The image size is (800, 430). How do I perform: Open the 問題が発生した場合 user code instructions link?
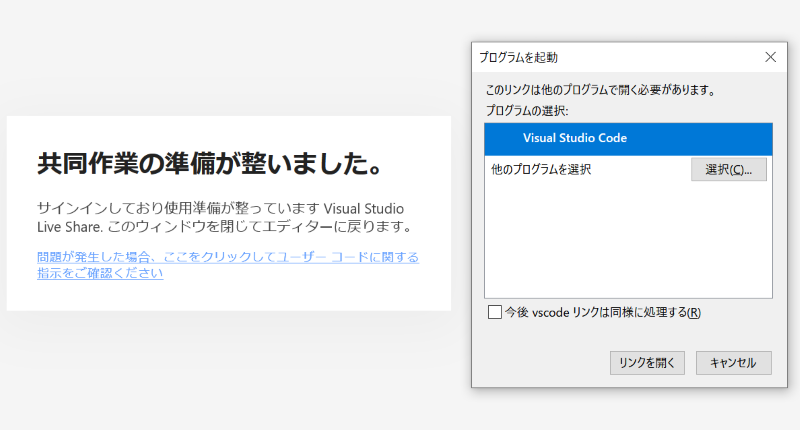tap(228, 265)
